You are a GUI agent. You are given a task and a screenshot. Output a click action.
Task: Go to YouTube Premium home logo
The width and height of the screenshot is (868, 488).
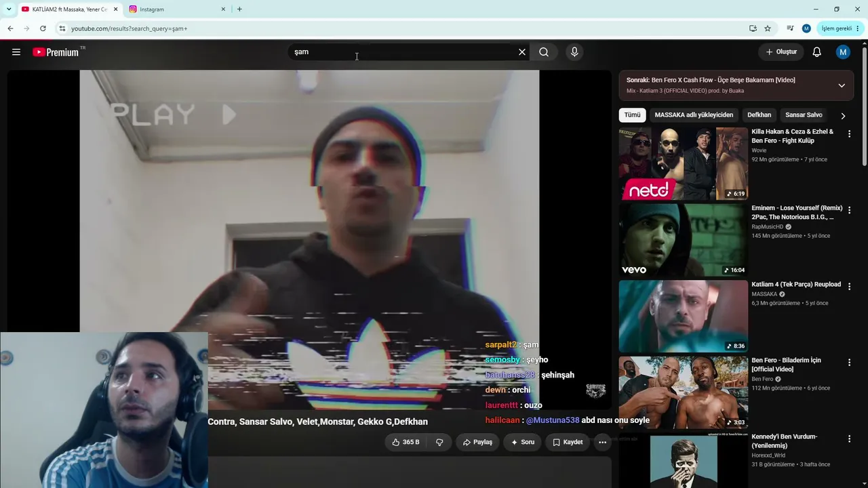pyautogui.click(x=56, y=52)
